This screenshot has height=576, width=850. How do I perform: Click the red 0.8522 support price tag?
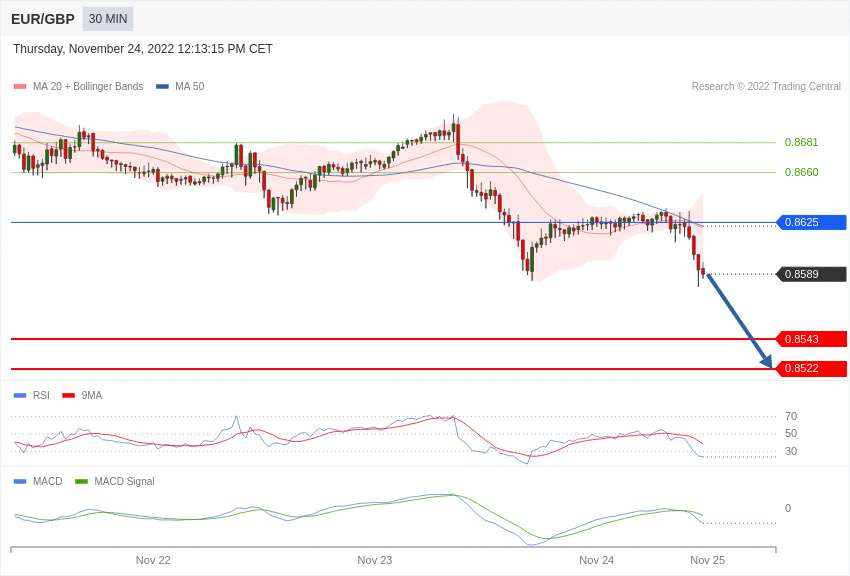click(x=812, y=368)
